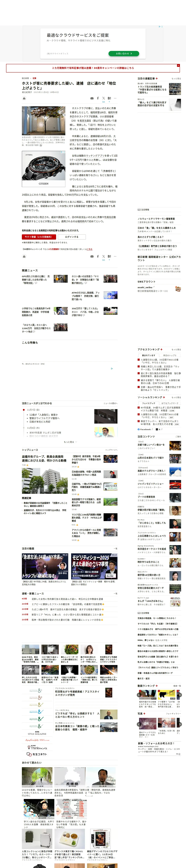Click もっと見る beside 注目の連載記事
Screen dimensions: 186x868
pyautogui.click(x=176, y=79)
